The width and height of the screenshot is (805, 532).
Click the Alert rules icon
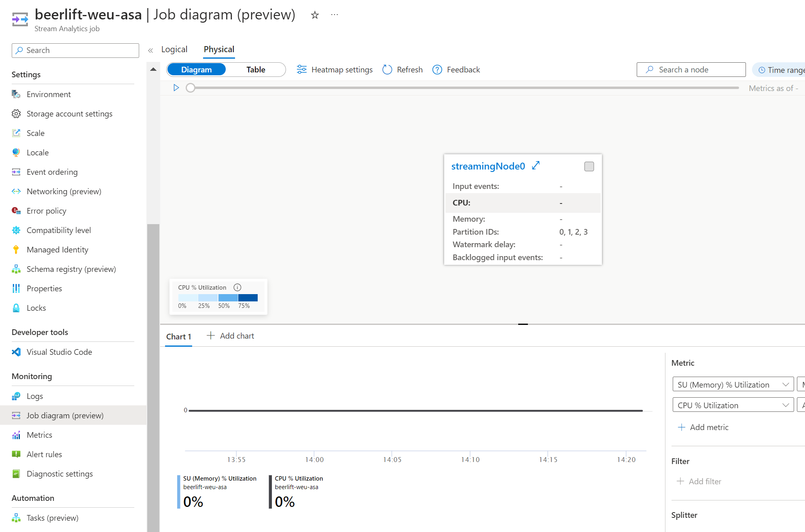(16, 454)
